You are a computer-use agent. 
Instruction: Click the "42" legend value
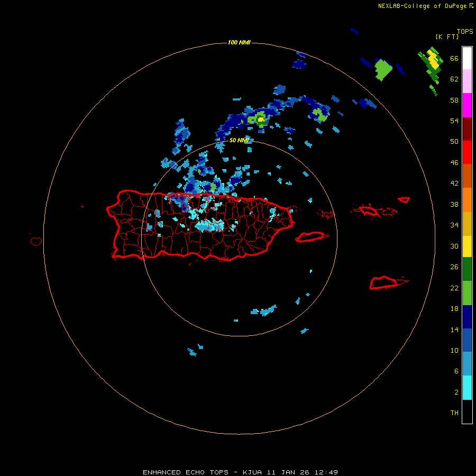[454, 184]
